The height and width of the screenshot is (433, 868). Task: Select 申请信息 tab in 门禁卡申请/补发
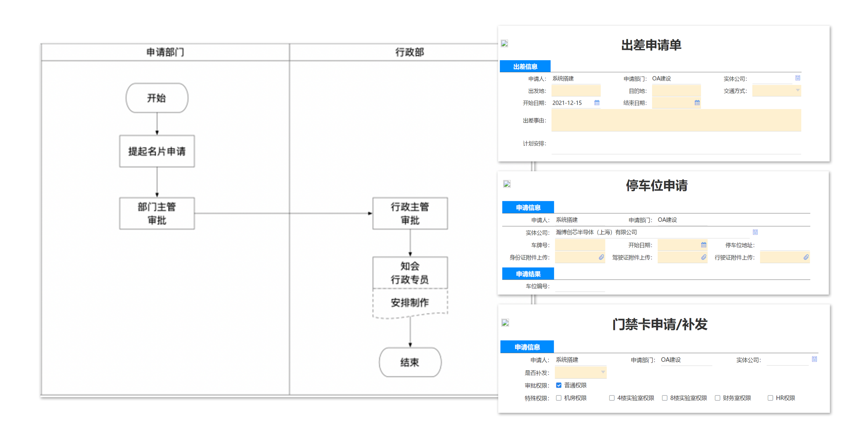pos(527,347)
